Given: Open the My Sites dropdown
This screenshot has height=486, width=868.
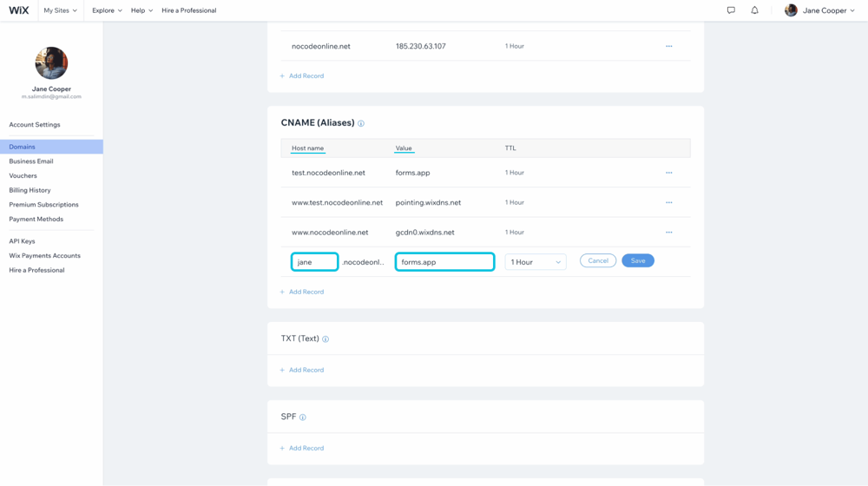Looking at the screenshot, I should (x=60, y=10).
